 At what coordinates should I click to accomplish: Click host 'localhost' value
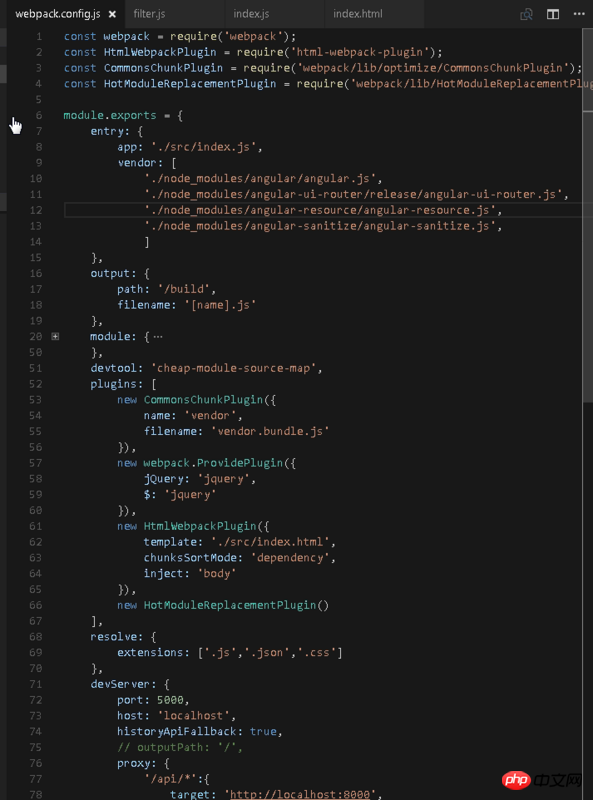pyautogui.click(x=193, y=716)
